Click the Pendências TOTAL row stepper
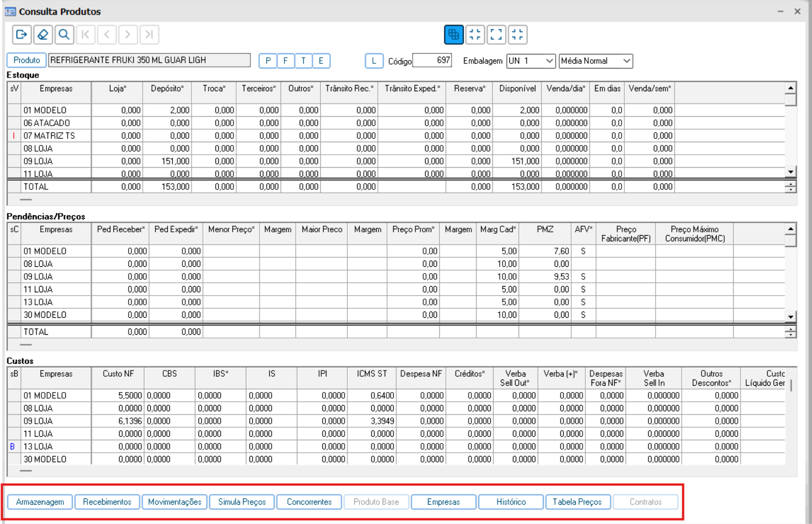 click(x=791, y=332)
